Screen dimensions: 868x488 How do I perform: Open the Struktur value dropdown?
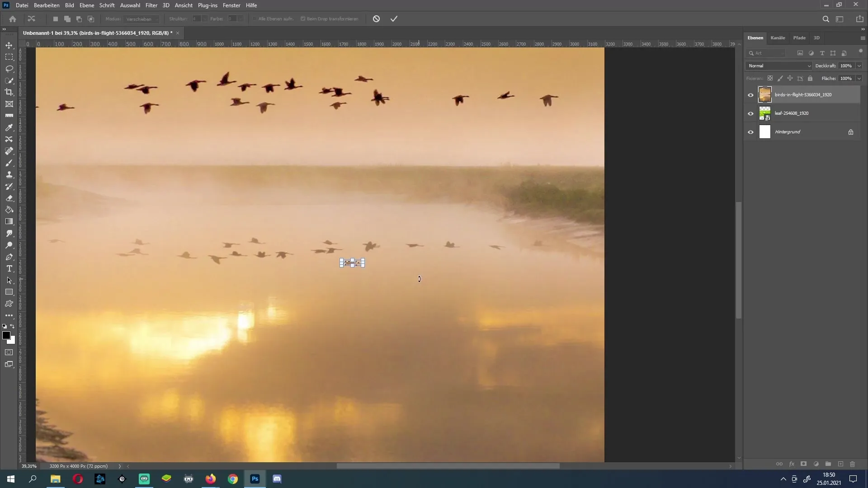pos(205,19)
